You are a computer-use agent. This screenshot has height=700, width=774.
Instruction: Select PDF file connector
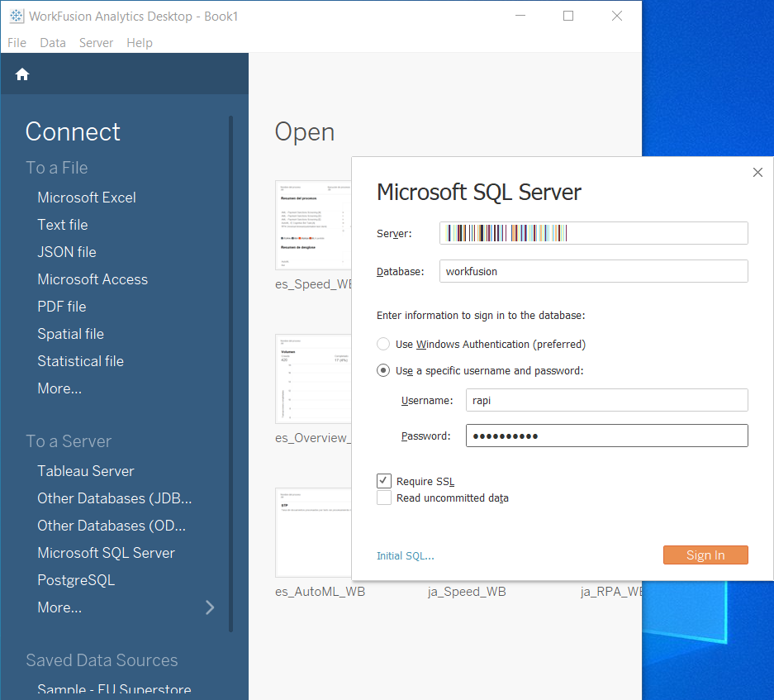point(62,307)
